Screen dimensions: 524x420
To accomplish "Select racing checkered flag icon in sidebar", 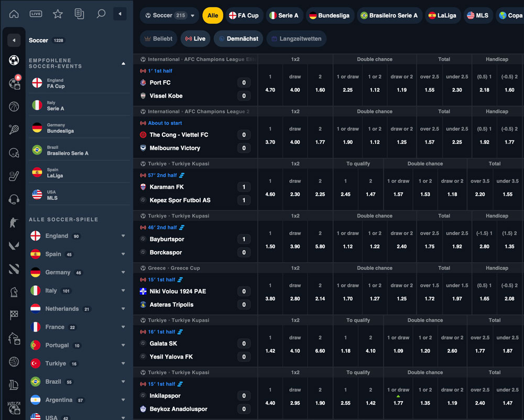I will pos(14,315).
